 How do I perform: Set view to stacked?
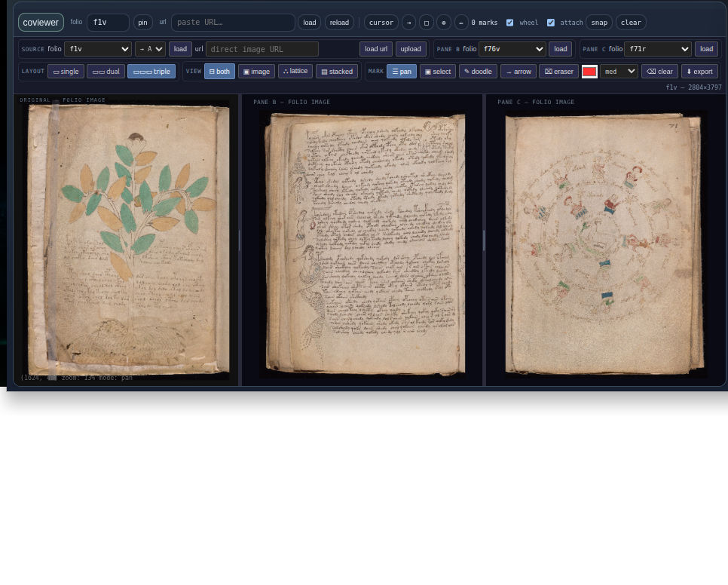[x=337, y=72]
